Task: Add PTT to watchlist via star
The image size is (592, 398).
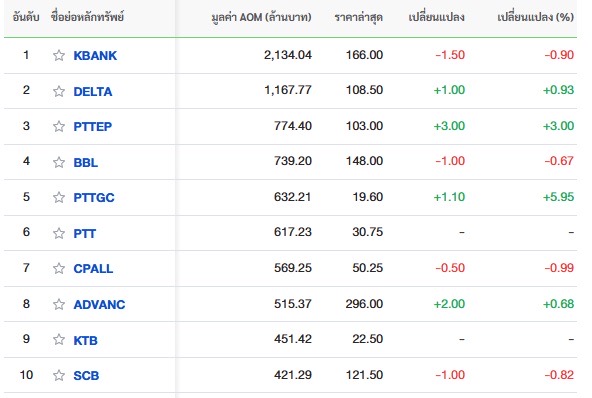Action: [x=59, y=233]
